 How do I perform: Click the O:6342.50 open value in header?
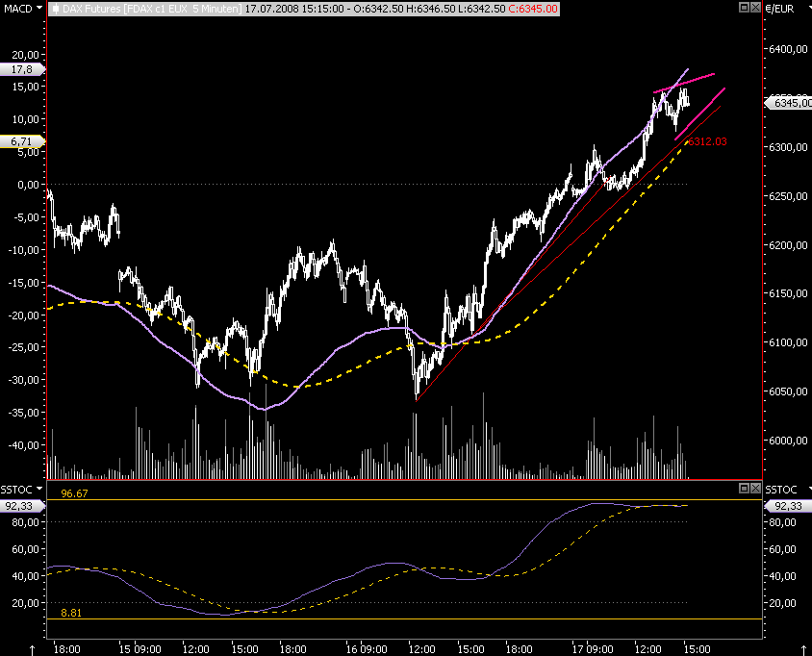coord(377,9)
